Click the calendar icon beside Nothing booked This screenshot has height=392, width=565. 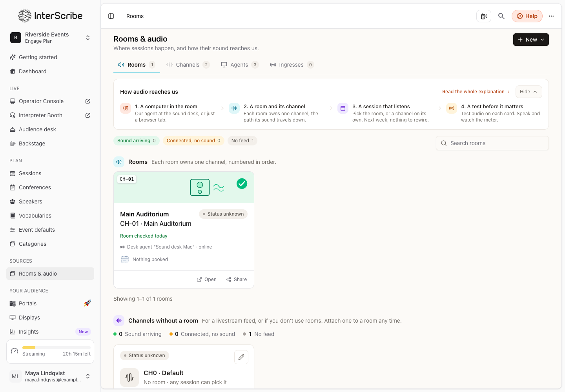point(125,260)
